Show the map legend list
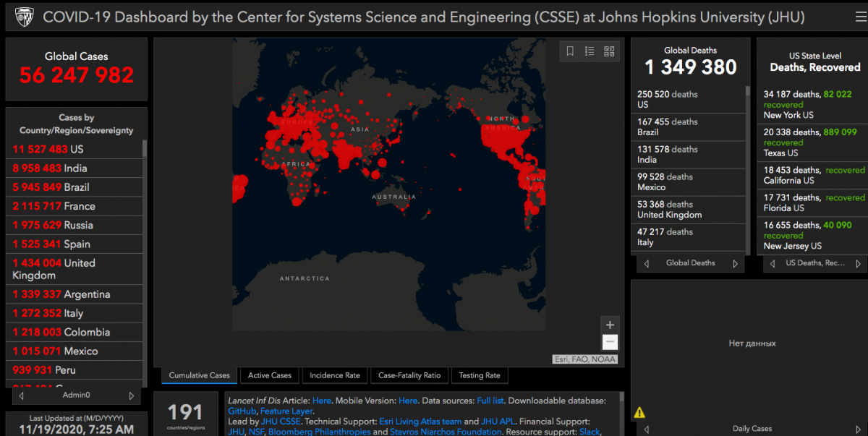 coord(590,51)
